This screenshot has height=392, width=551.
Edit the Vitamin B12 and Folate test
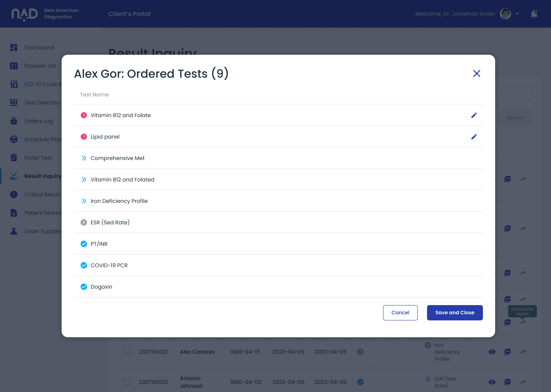[474, 115]
